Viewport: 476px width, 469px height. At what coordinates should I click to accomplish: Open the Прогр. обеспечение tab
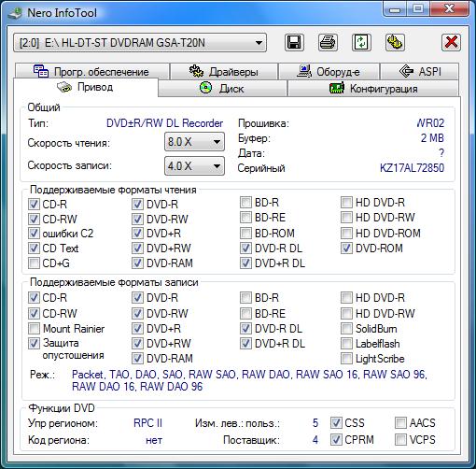coord(91,71)
